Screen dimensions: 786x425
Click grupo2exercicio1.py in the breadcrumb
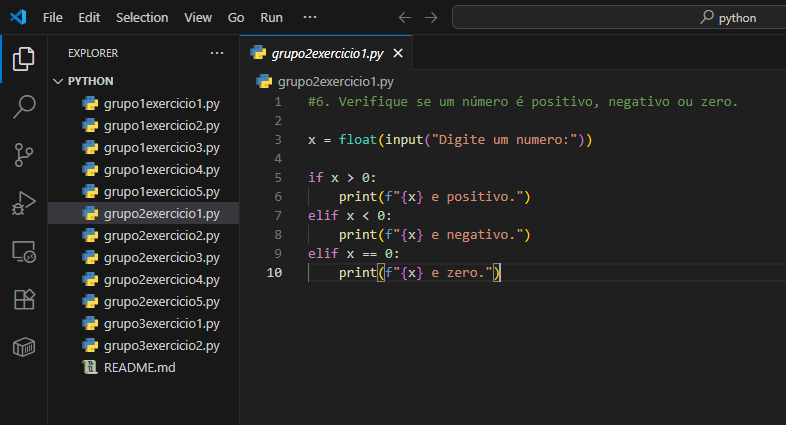point(336,82)
